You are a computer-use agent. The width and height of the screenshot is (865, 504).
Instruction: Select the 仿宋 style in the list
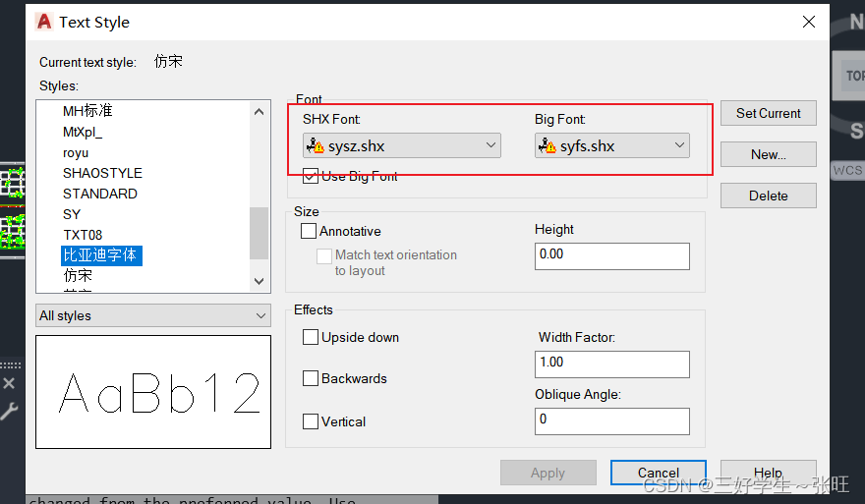pos(78,275)
